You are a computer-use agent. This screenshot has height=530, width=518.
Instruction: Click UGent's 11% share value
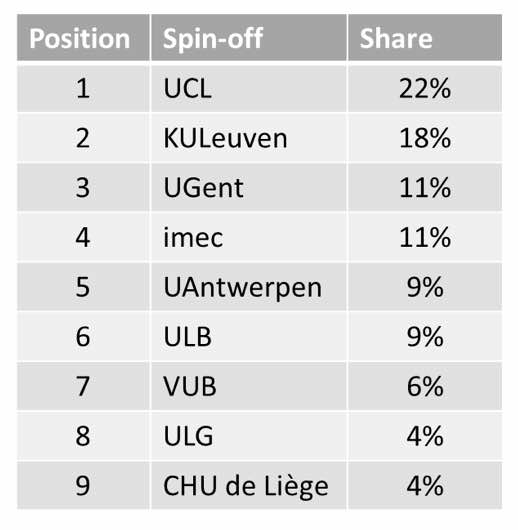pyautogui.click(x=425, y=188)
